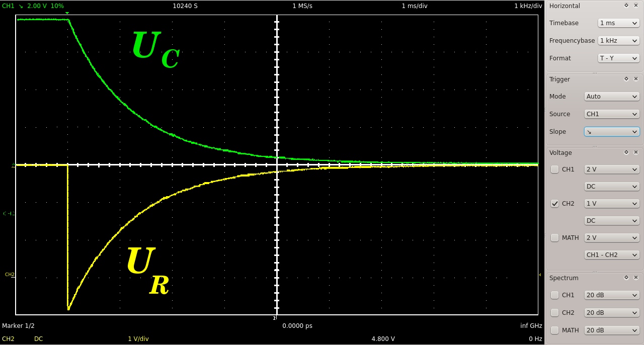Viewport: 644px width, 345px height.
Task: Float the Horizontal panel using its diamond icon
Action: pos(626,6)
